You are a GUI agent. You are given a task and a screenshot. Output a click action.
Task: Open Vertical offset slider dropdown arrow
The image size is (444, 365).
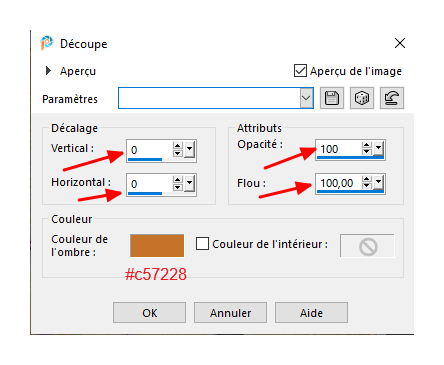[x=190, y=150]
